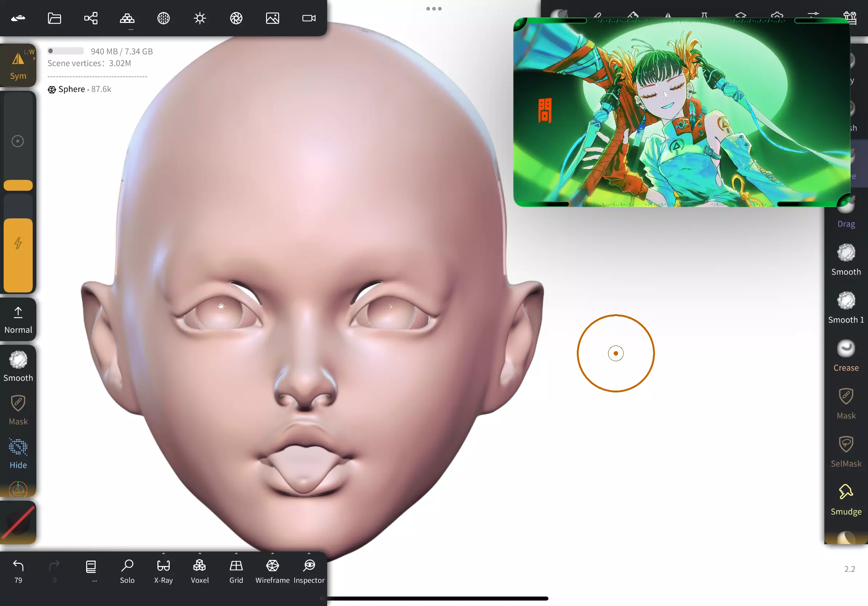Redo the undone action
The width and height of the screenshot is (868, 606).
pyautogui.click(x=55, y=571)
